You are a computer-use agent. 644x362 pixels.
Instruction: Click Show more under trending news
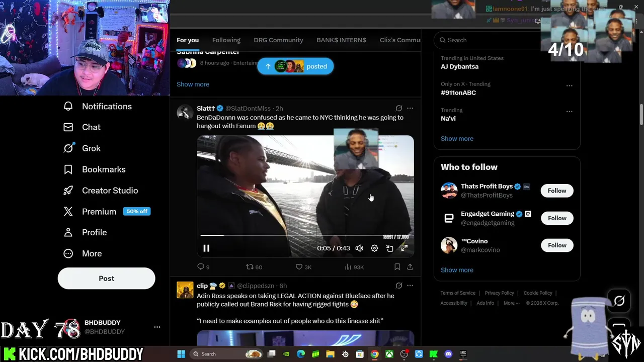[193, 84]
